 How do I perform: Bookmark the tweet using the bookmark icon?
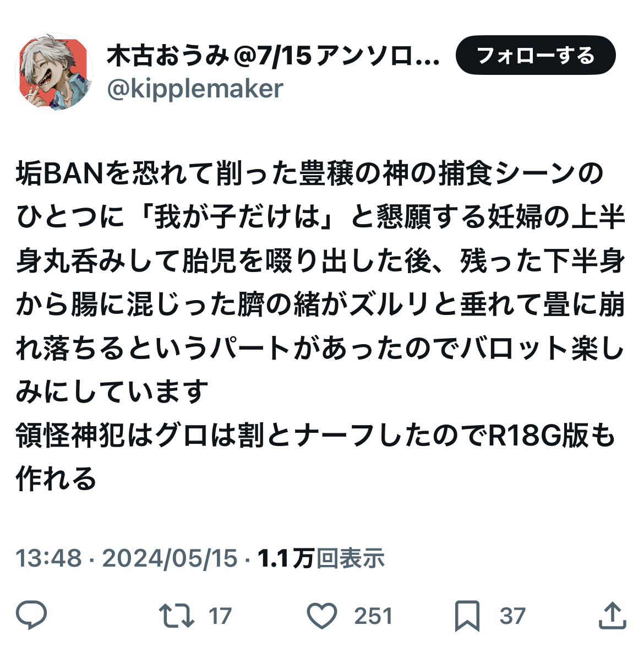pyautogui.click(x=467, y=616)
